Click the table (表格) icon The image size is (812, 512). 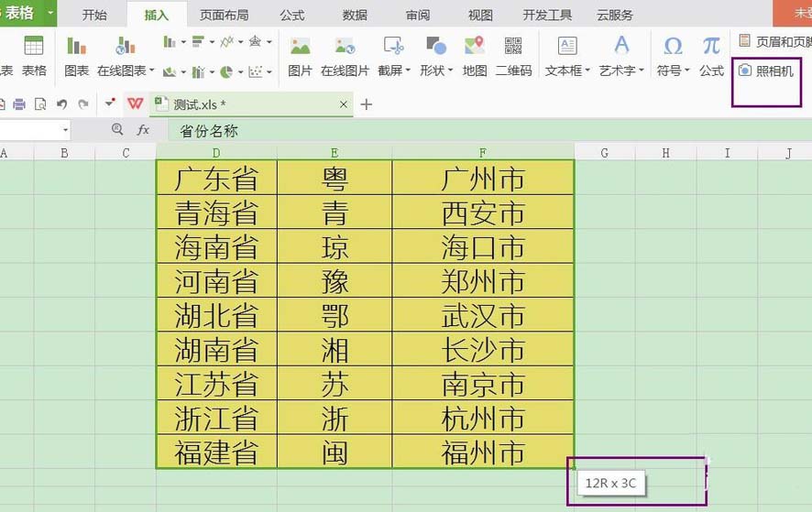tap(34, 56)
